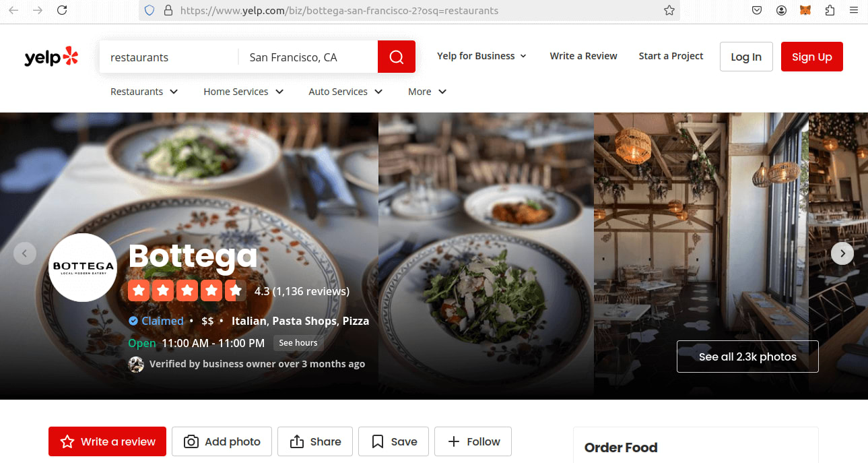Image resolution: width=868 pixels, height=463 pixels.
Task: Open the 4.3 (1,136 reviews) link
Action: pyautogui.click(x=302, y=291)
